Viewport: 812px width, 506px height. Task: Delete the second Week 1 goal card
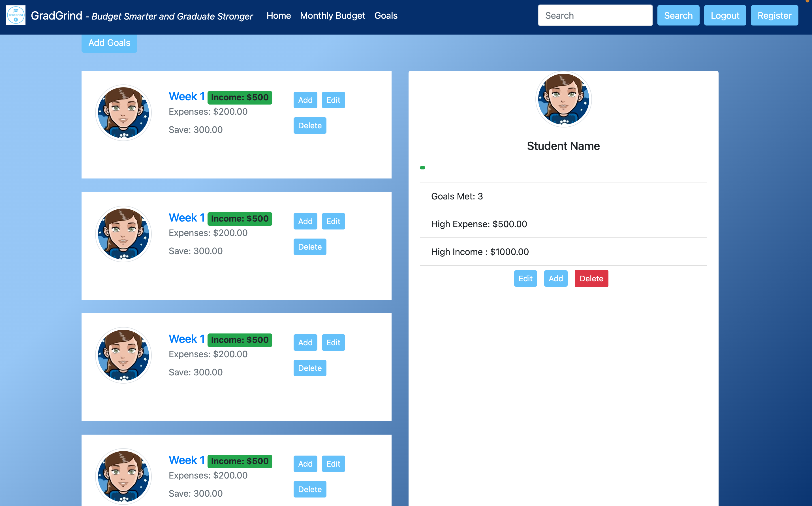pos(309,247)
